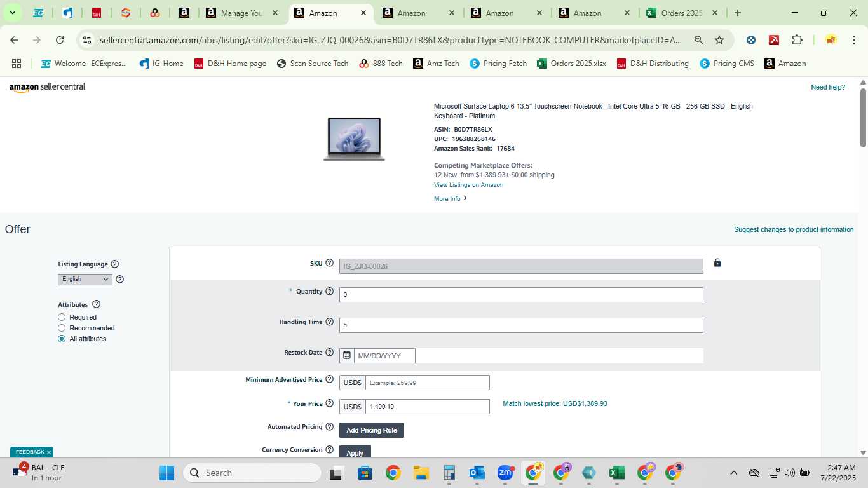The width and height of the screenshot is (868, 488).
Task: Bookmark this page with star icon
Action: 719,40
